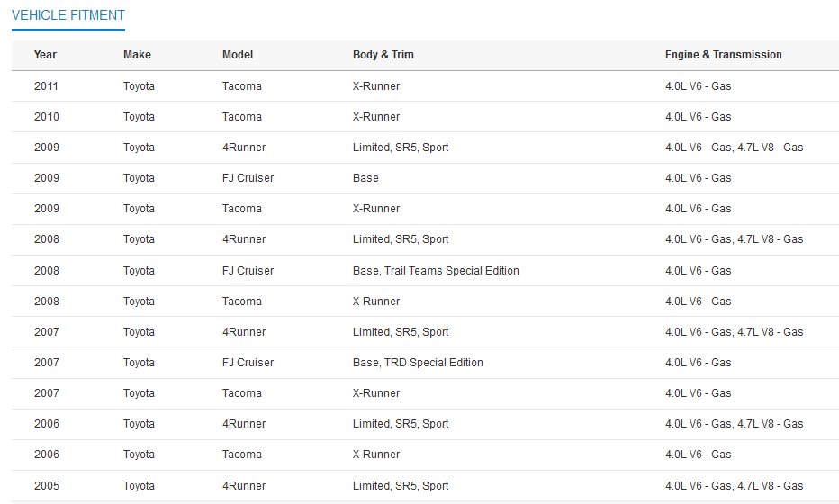
Task: Click the Engine & Transmission column header
Action: click(x=724, y=55)
